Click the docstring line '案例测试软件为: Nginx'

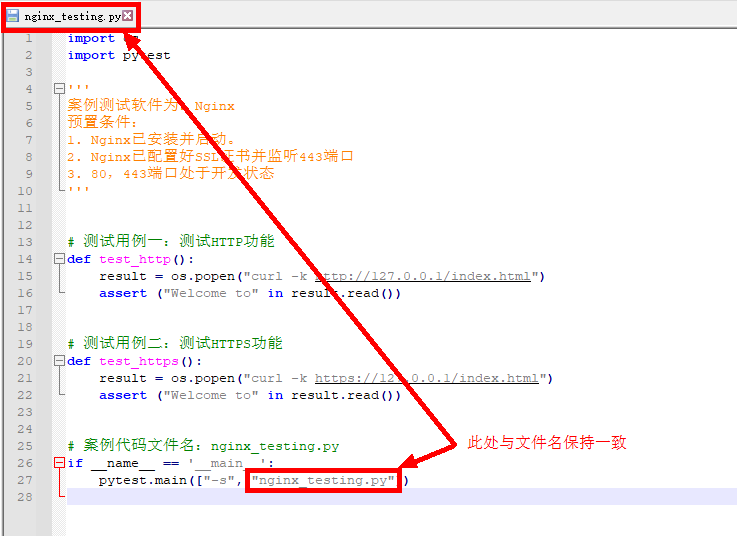(x=151, y=105)
